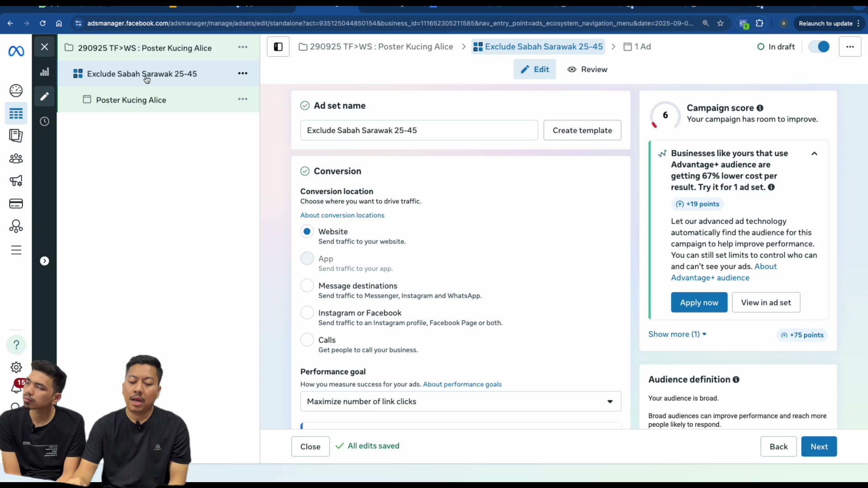
Task: Select Calls conversion location
Action: click(307, 340)
